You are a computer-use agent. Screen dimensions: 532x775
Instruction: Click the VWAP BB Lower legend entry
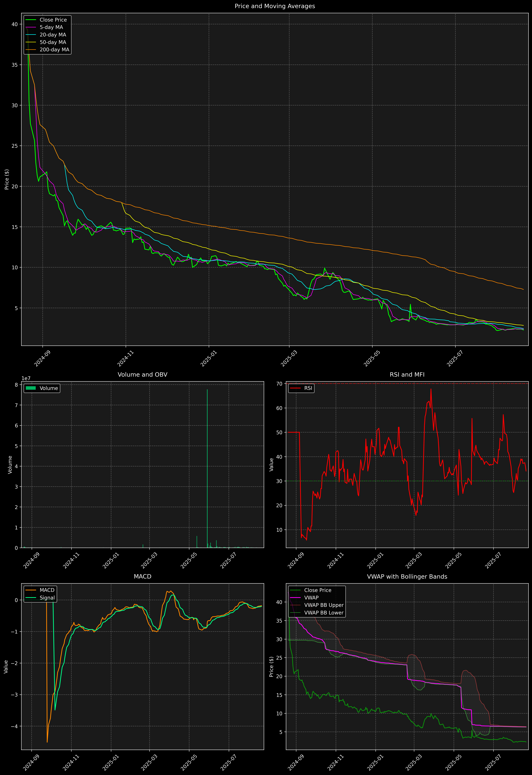324,613
